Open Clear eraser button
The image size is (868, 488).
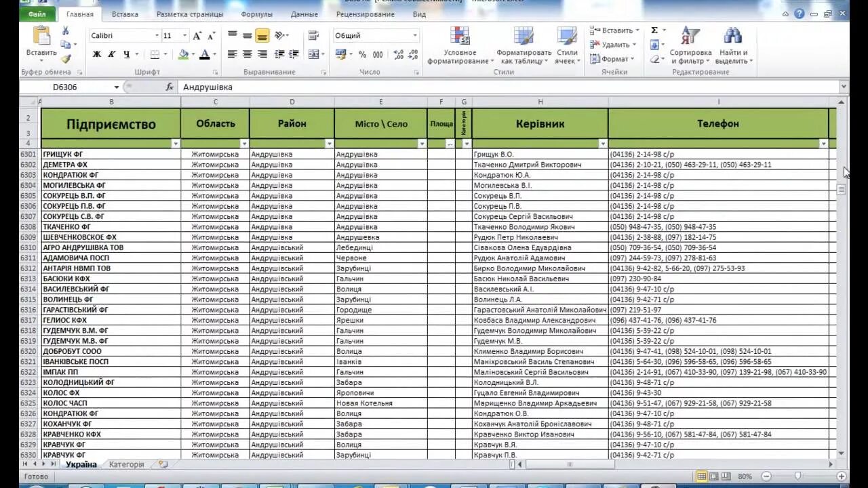(654, 59)
